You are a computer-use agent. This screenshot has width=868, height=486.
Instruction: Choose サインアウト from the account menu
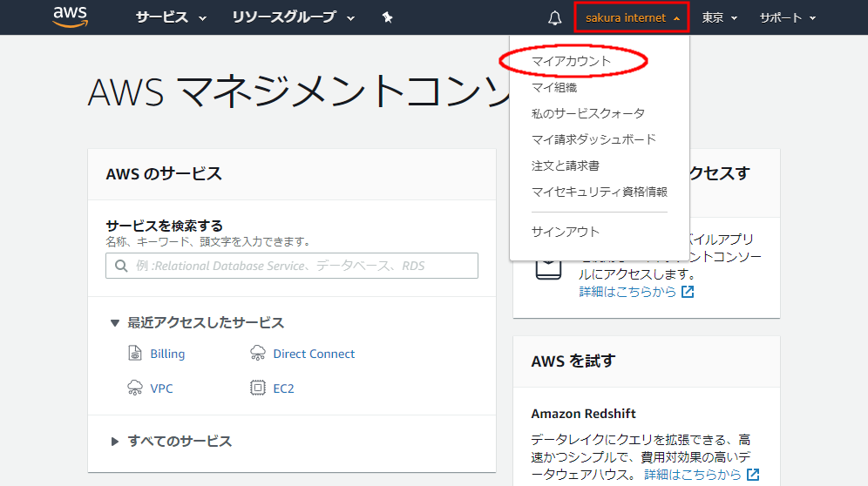565,232
